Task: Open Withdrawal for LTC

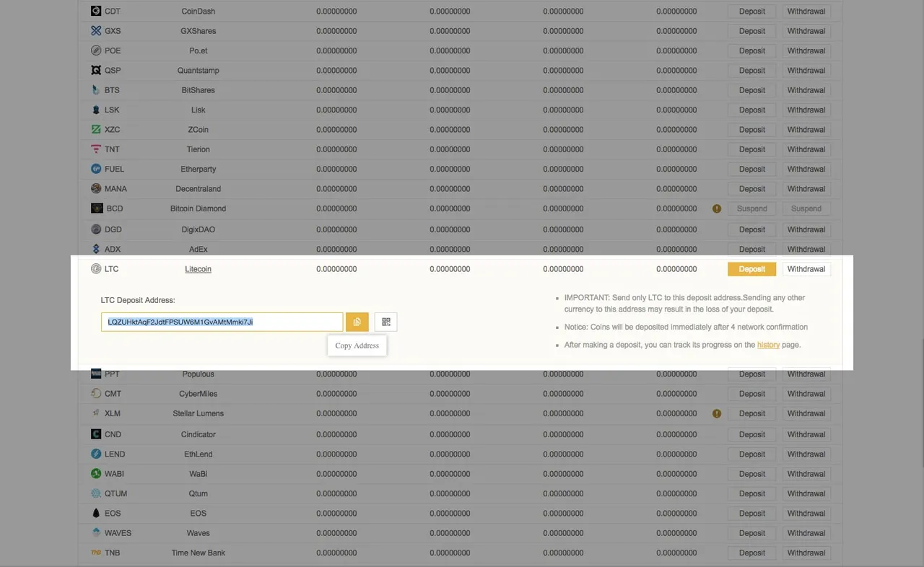Action: point(806,269)
